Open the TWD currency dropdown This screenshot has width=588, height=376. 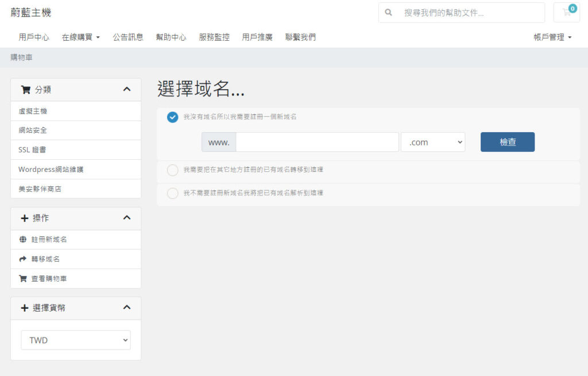(76, 340)
